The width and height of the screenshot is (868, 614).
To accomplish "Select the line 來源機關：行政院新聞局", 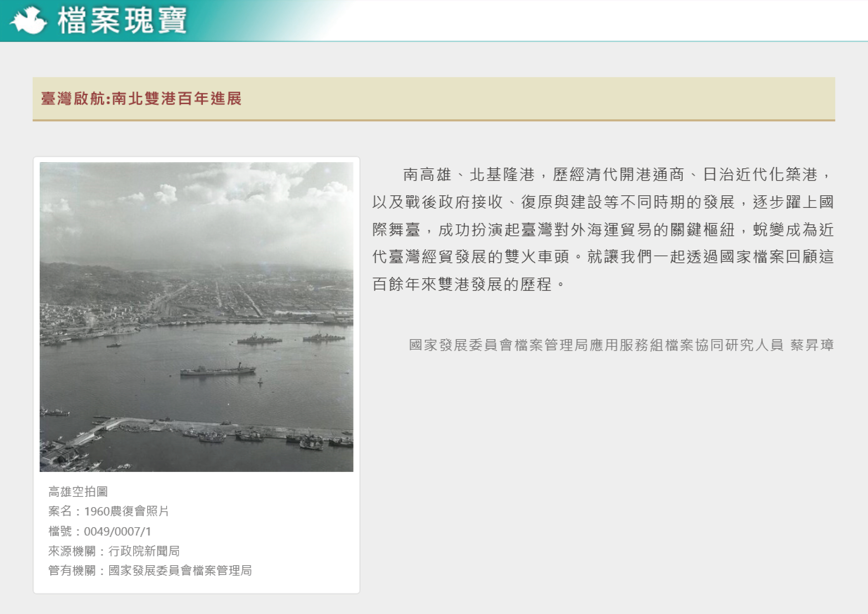I will point(114,551).
